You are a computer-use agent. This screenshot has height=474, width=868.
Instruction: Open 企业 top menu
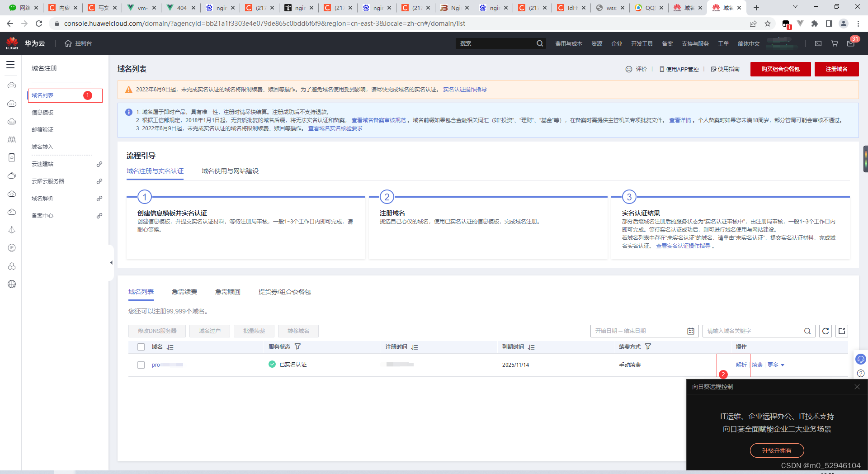(x=617, y=44)
